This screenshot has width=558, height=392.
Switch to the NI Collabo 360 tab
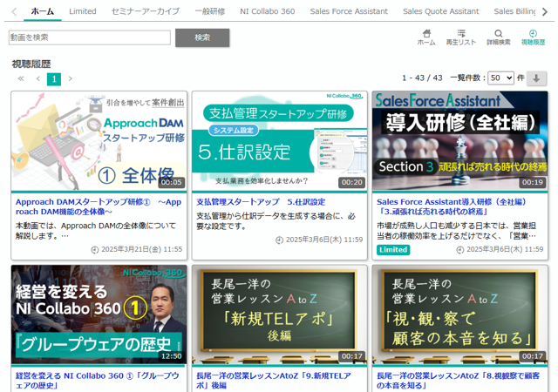tap(268, 11)
